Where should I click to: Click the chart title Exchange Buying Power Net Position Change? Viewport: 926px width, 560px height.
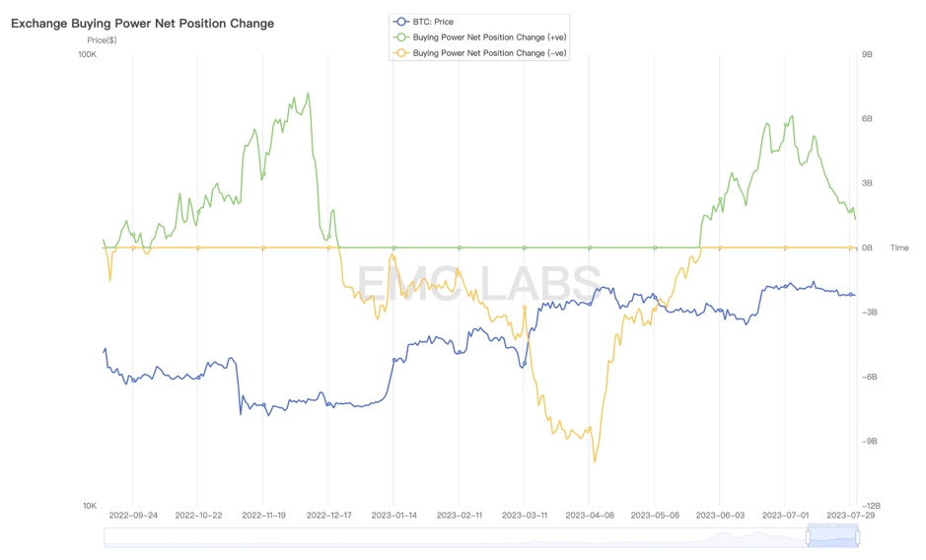(142, 24)
